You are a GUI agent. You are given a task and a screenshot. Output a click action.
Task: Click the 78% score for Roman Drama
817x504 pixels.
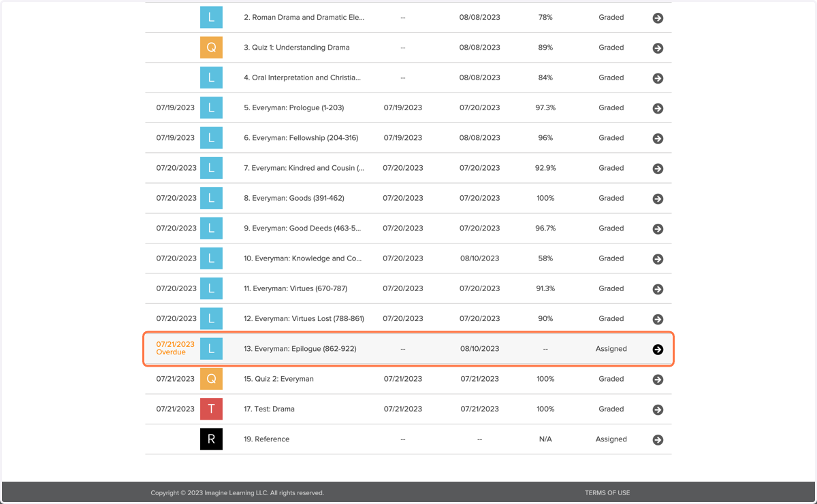pyautogui.click(x=545, y=18)
